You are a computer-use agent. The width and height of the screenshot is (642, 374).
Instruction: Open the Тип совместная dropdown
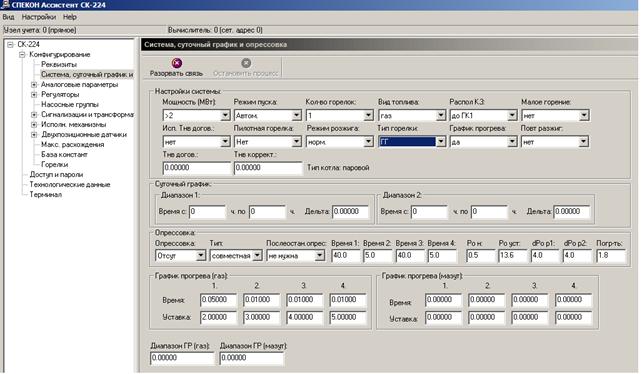pos(257,256)
